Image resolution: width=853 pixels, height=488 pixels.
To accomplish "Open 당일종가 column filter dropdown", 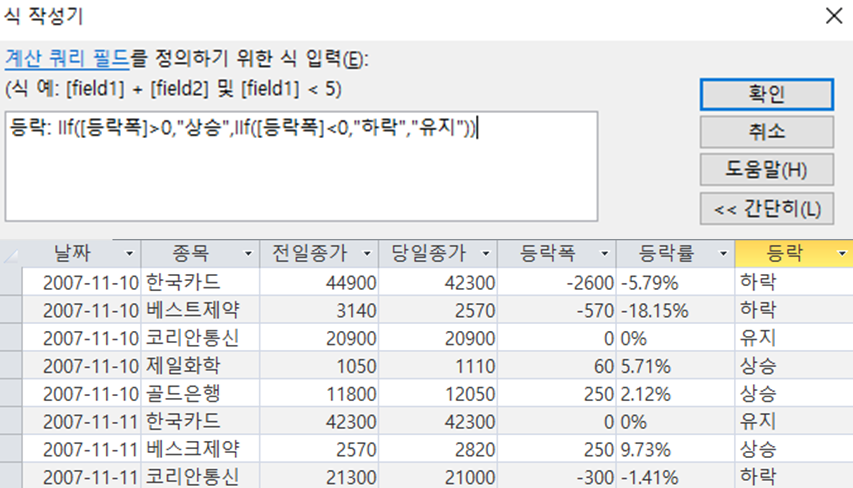I will coord(486,254).
